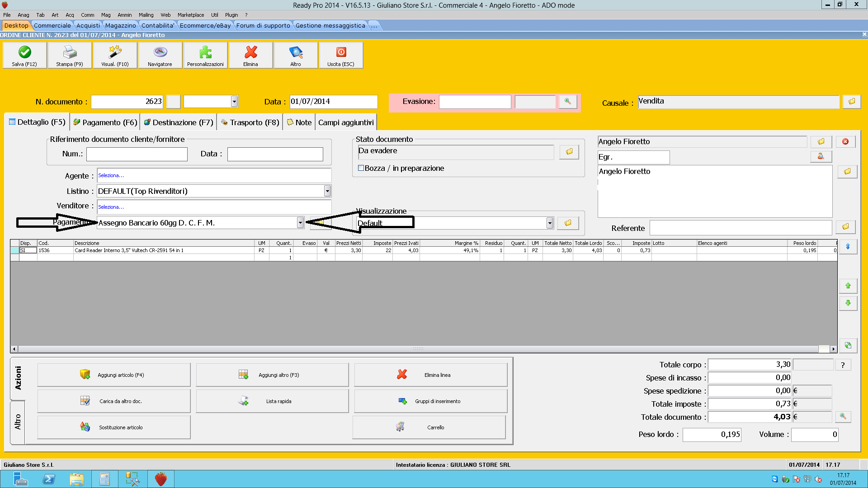Click Elimina linea button
The image size is (868, 488).
coord(431,375)
